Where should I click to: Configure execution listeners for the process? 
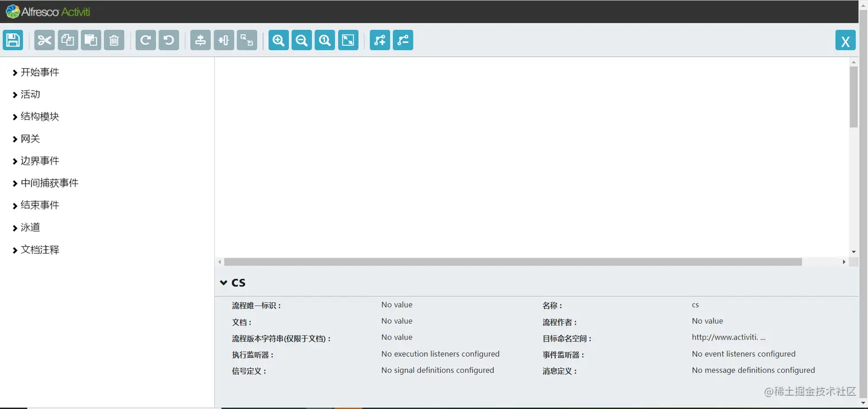pos(440,354)
